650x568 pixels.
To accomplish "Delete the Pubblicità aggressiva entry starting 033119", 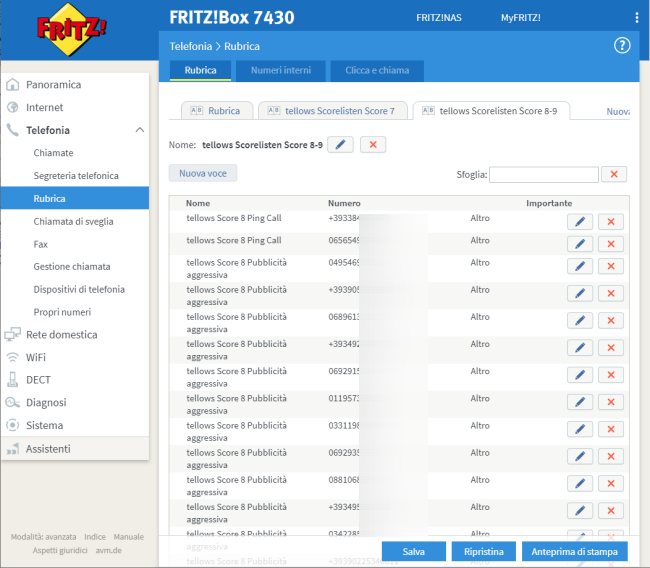I will [611, 429].
